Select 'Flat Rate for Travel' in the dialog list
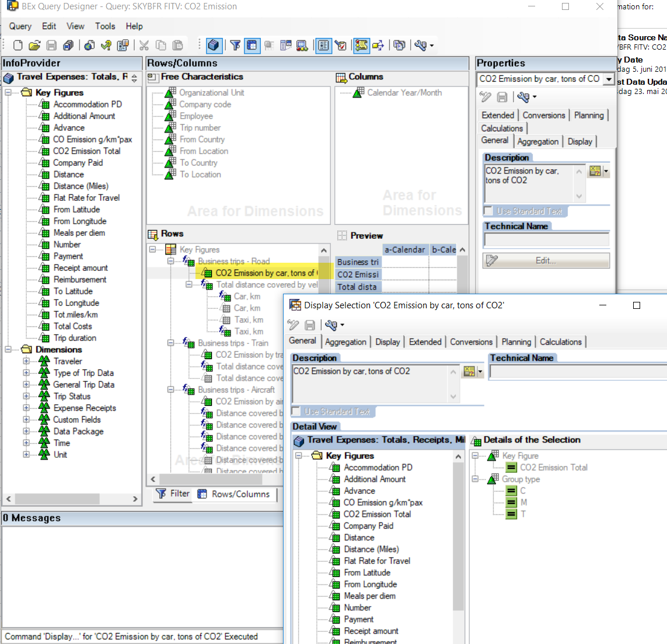Viewport: 667px width, 644px height. point(377,561)
